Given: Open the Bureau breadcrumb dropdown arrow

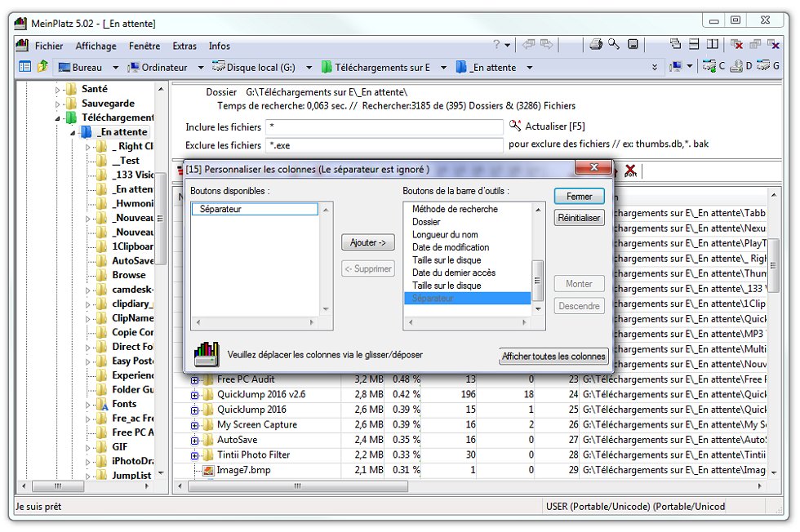Looking at the screenshot, I should 115,68.
